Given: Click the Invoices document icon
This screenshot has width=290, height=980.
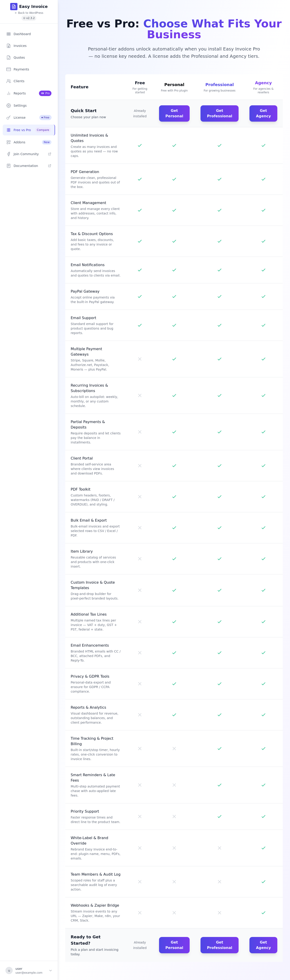Looking at the screenshot, I should point(9,46).
